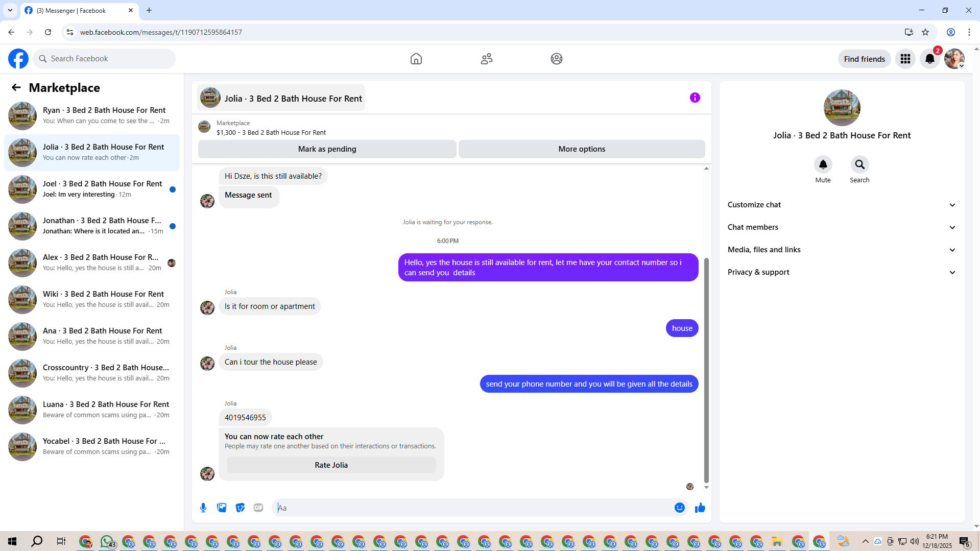Open Facebook home feed icon
This screenshot has height=551, width=980.
416,59
